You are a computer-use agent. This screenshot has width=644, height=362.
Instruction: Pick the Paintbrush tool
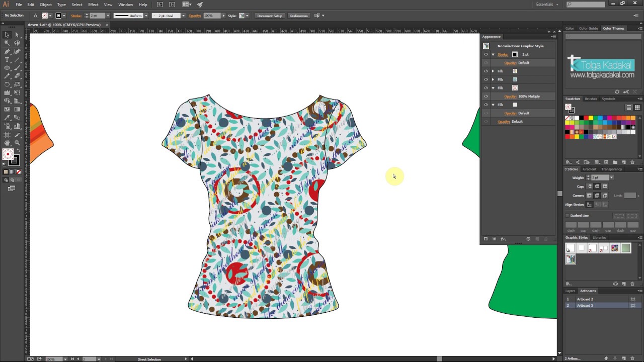[17, 68]
